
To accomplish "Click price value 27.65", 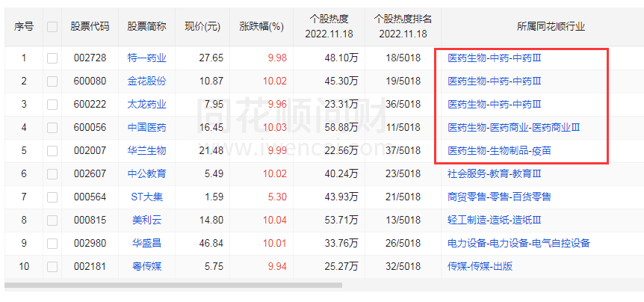I will coord(211,58).
